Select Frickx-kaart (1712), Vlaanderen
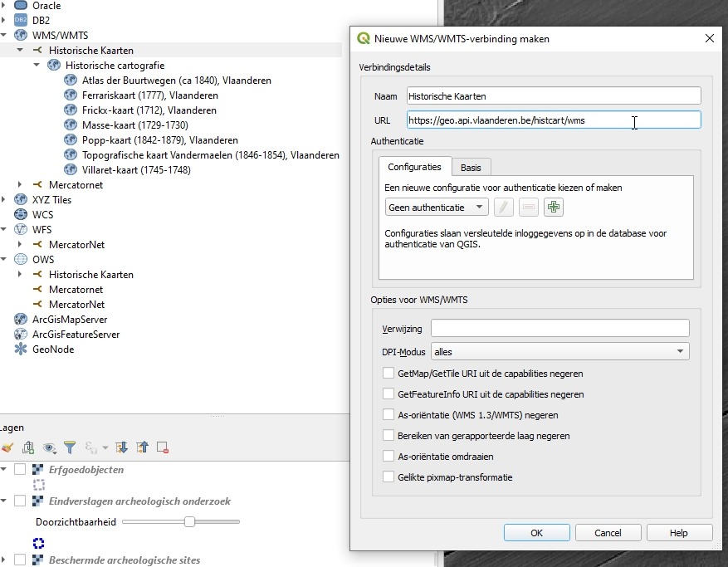Image resolution: width=728 pixels, height=567 pixels. (149, 110)
